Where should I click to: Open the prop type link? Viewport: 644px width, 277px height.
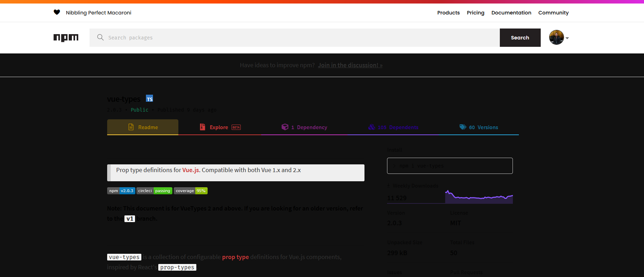point(235,257)
